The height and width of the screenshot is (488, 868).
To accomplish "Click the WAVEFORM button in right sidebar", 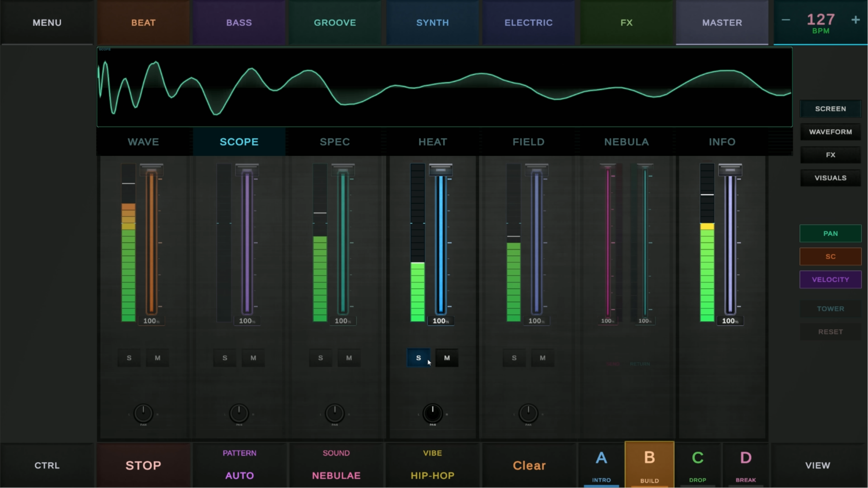I will (x=830, y=132).
